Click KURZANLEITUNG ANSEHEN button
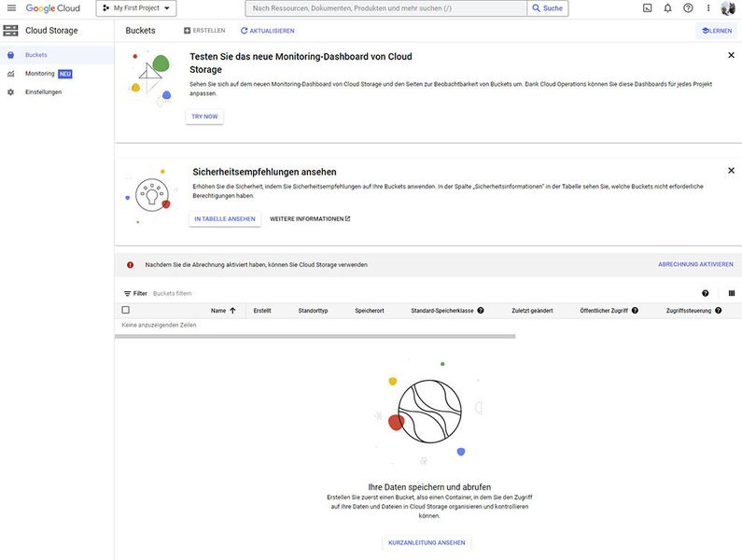742x560 pixels. pos(427,542)
